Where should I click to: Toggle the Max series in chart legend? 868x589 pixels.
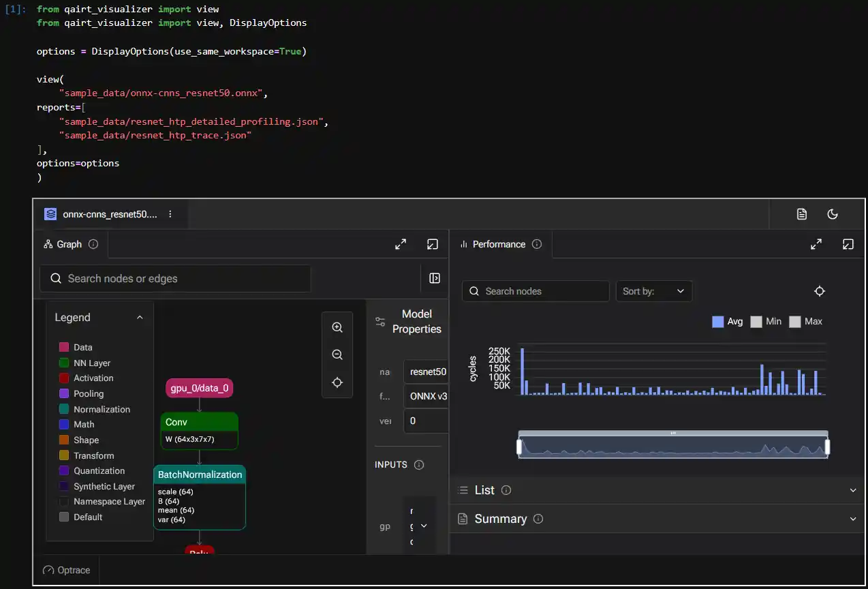coord(805,322)
